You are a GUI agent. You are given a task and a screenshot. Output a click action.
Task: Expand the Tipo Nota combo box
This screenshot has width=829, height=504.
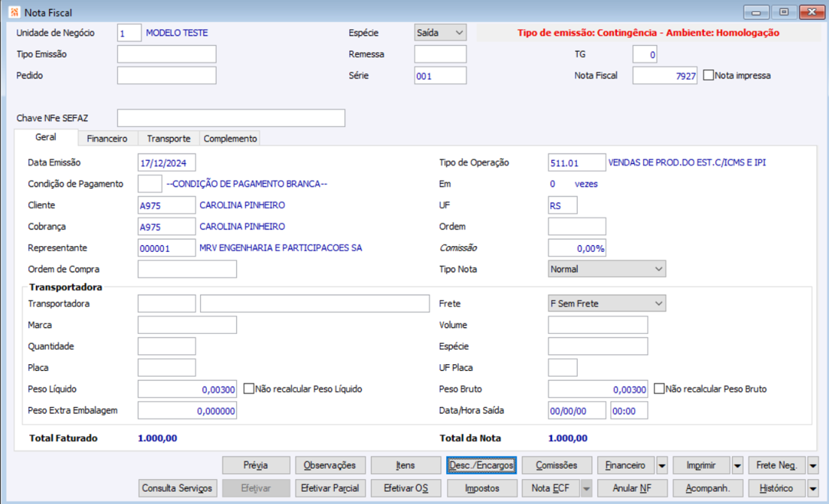click(606, 269)
